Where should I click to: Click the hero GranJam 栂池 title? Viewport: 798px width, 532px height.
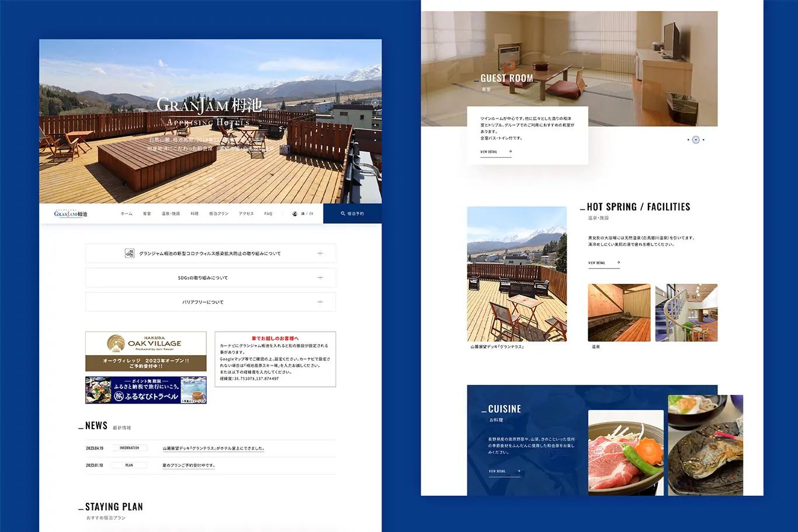pyautogui.click(x=210, y=106)
